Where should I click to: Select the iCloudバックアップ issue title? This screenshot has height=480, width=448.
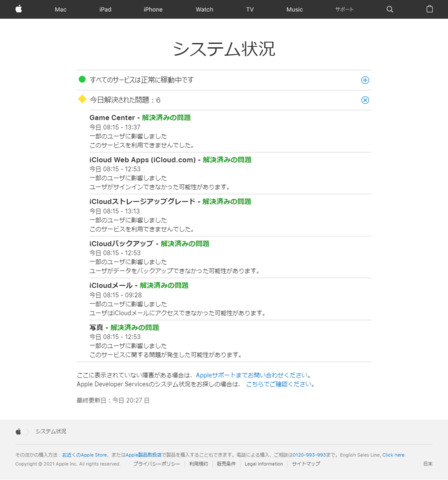click(x=149, y=244)
